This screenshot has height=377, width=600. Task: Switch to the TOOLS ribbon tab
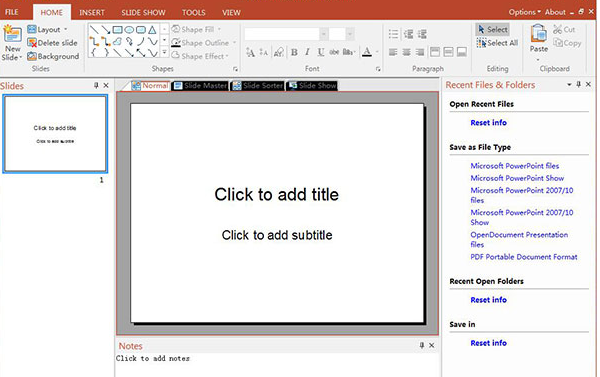194,13
